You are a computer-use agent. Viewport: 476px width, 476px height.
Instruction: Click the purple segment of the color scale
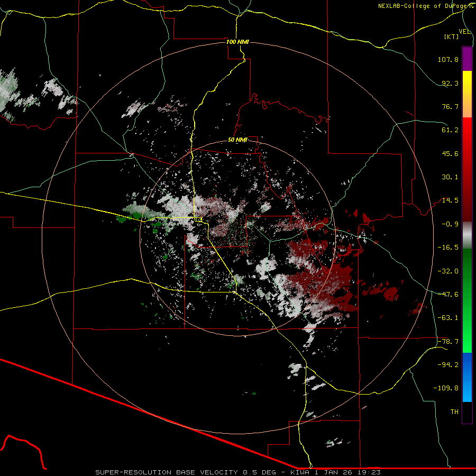[467, 59]
